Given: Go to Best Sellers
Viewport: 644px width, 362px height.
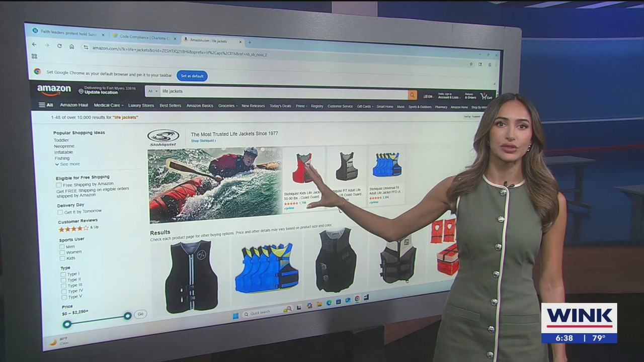Looking at the screenshot, I should [x=170, y=106].
